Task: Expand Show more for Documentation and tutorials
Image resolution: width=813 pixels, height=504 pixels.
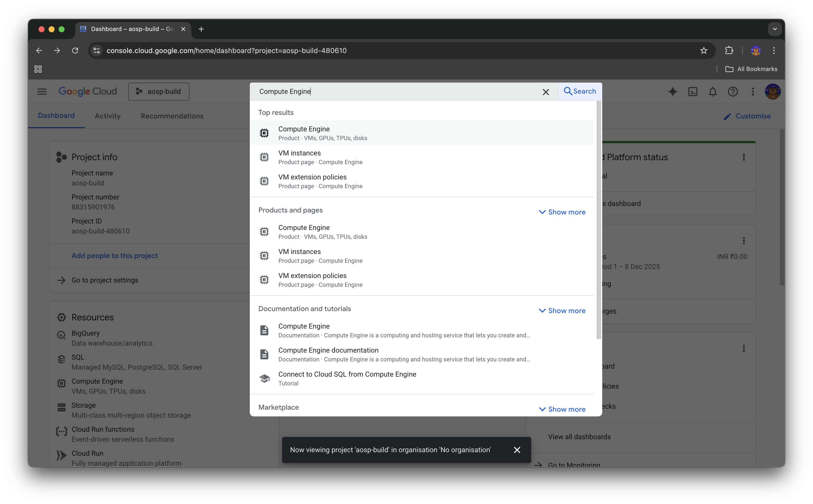Action: pos(562,311)
